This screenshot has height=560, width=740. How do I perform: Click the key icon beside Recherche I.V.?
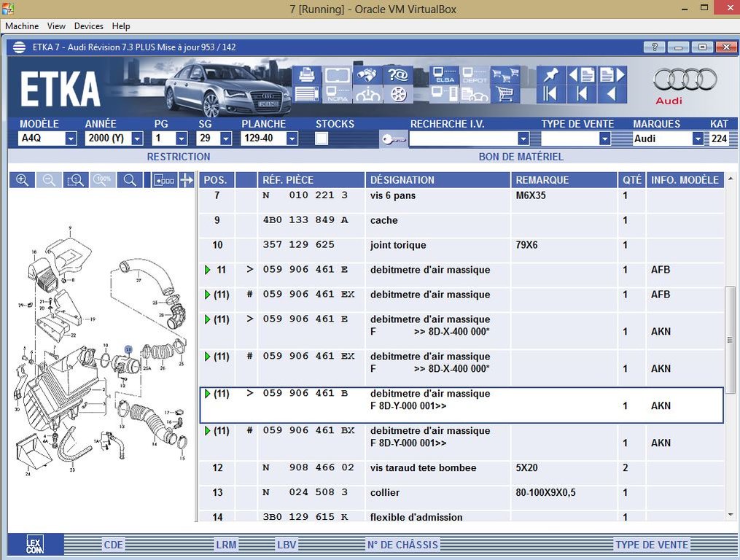(394, 139)
